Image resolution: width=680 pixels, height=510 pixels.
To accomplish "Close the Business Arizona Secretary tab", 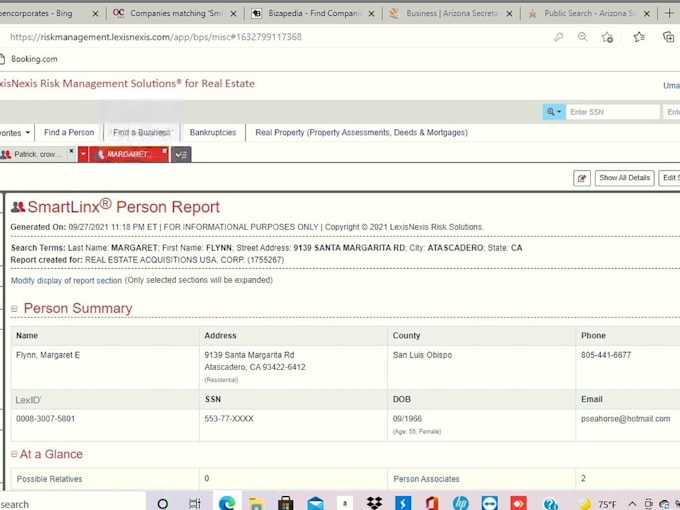I will pyautogui.click(x=510, y=13).
